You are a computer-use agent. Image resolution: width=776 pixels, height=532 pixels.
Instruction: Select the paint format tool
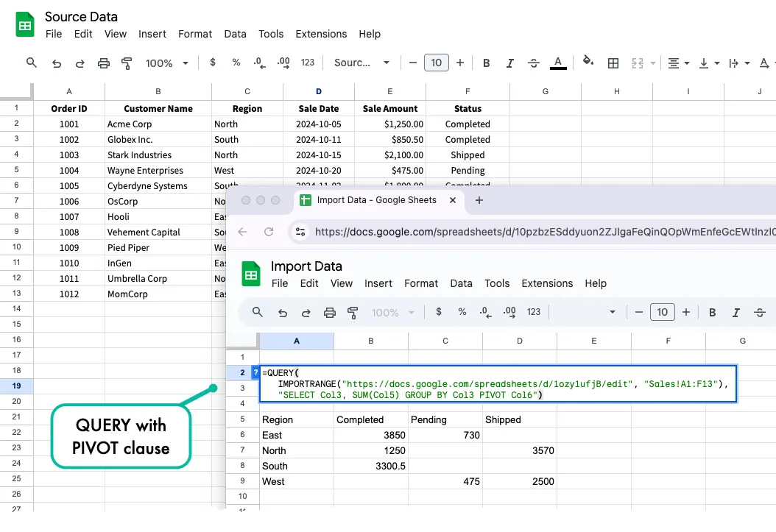[127, 63]
